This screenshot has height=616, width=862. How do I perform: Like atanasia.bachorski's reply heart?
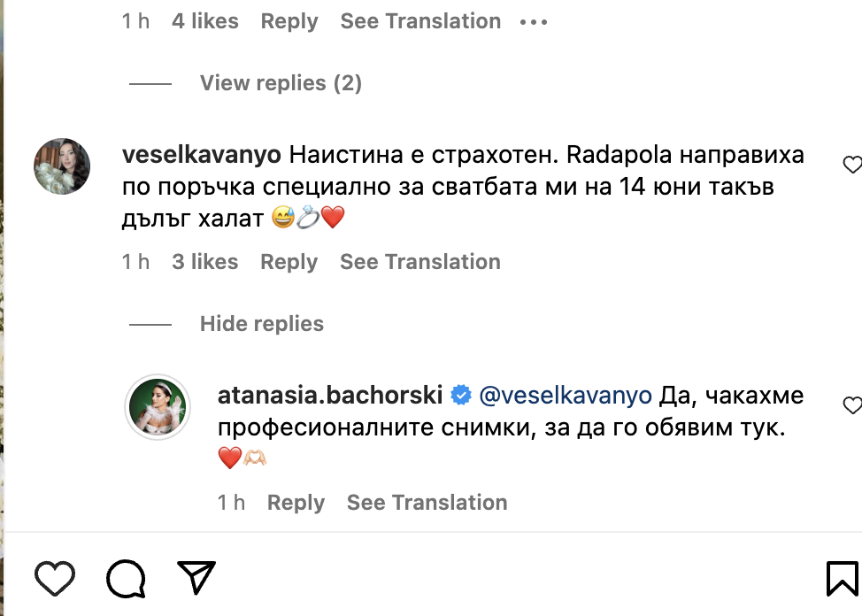851,405
